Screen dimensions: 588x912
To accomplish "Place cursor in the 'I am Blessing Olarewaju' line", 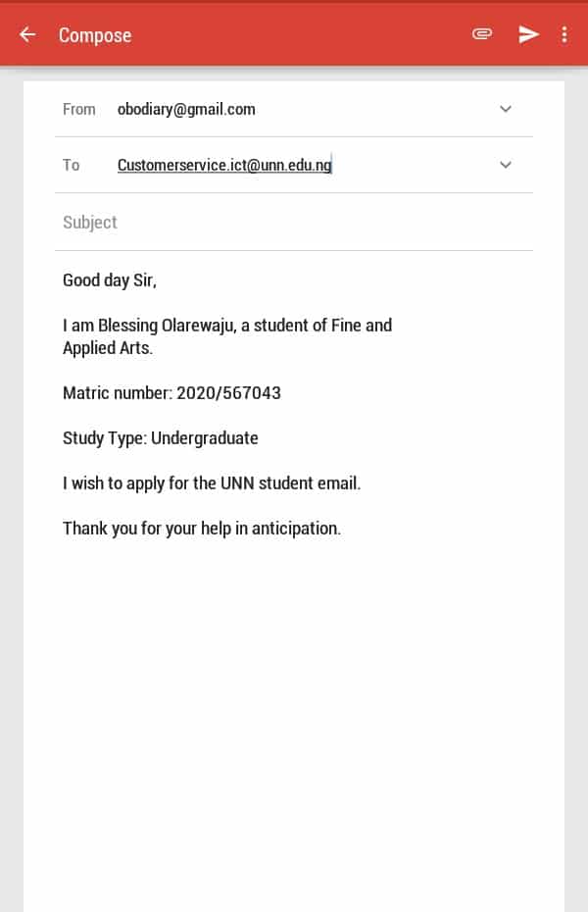I will click(227, 326).
